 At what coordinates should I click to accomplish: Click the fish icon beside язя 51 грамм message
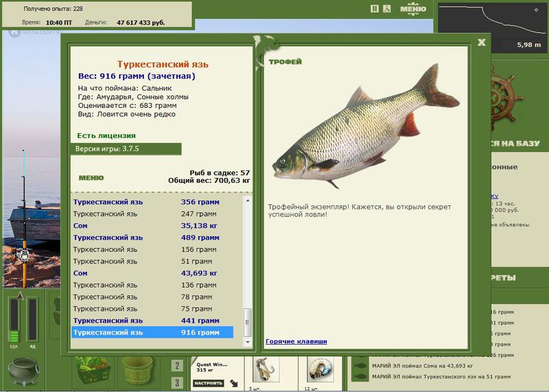pos(360,377)
